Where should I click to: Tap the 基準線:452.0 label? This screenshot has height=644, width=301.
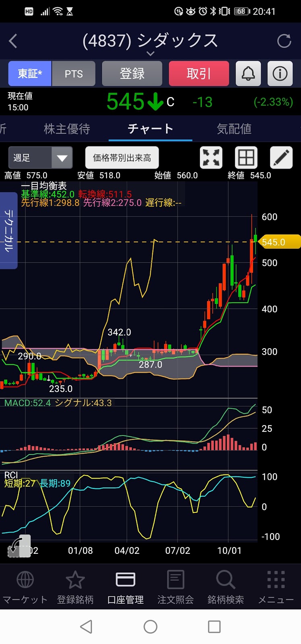click(48, 194)
